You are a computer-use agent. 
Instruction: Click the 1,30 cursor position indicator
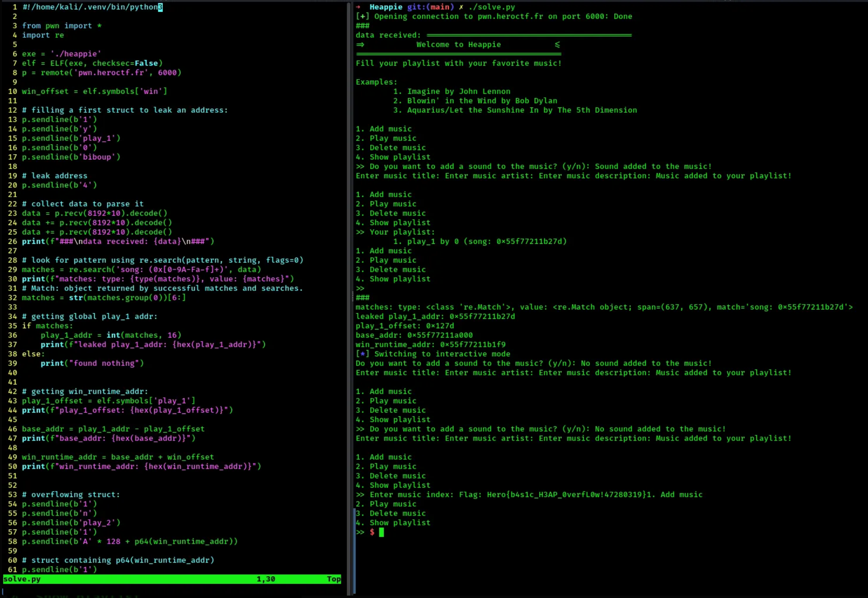[266, 579]
